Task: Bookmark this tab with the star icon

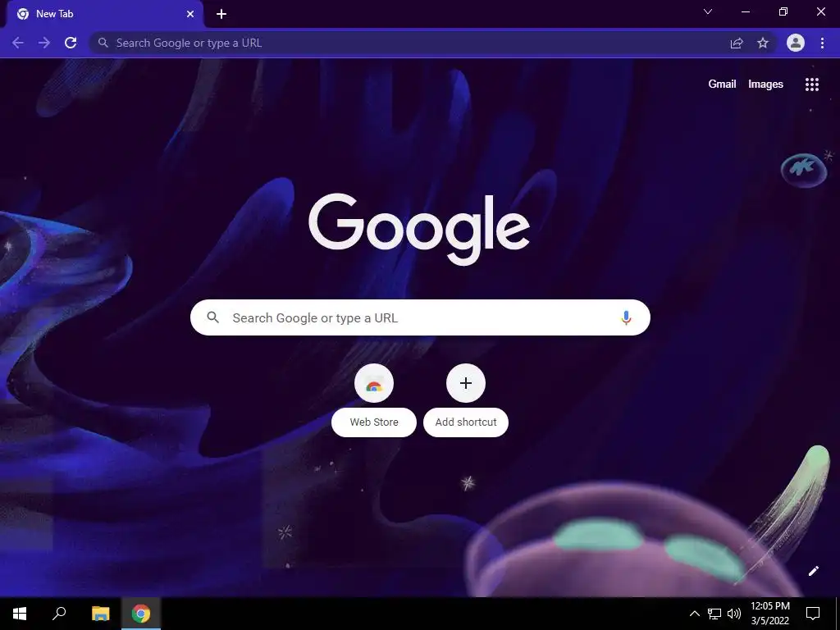Action: point(763,43)
